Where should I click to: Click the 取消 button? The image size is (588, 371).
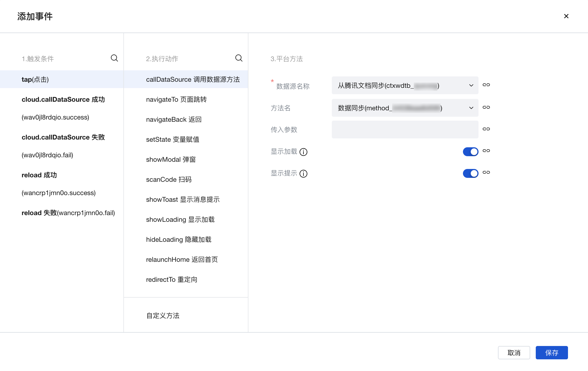514,353
